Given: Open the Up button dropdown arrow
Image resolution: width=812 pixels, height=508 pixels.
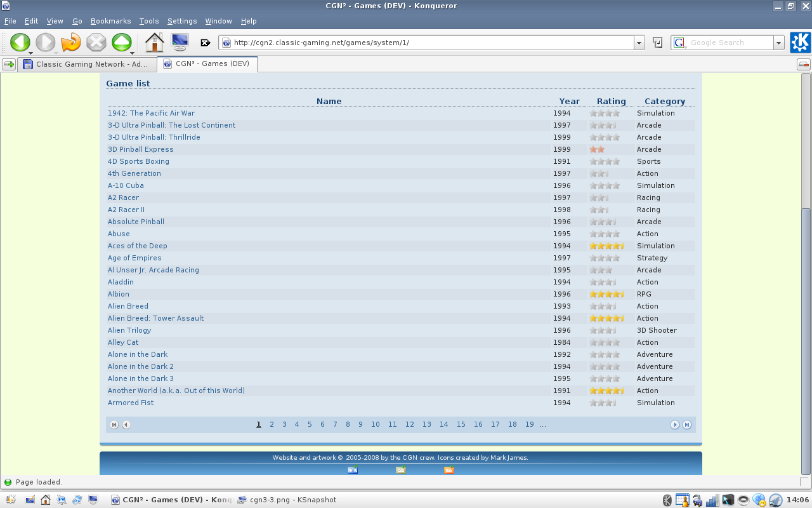Looking at the screenshot, I should pos(133,53).
